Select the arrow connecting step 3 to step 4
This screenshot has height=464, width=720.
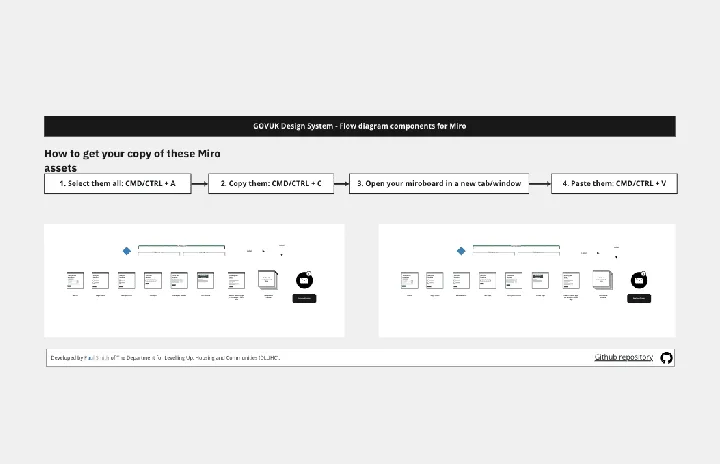540,184
